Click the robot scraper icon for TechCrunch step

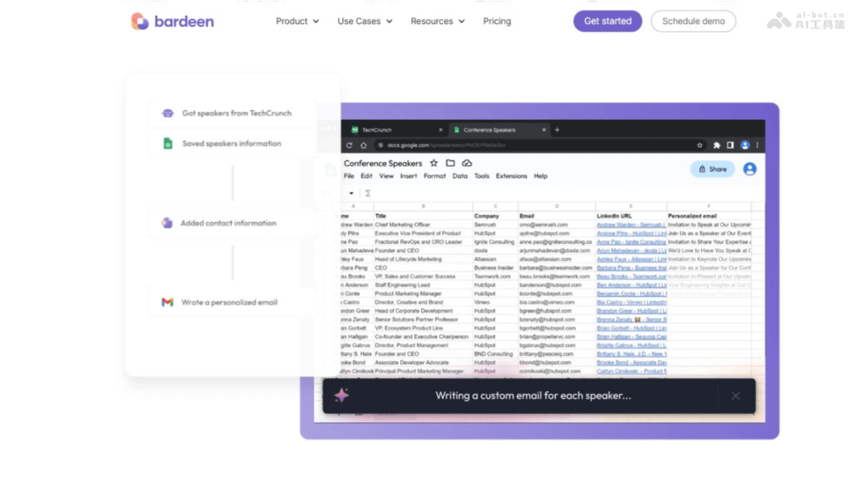[168, 114]
